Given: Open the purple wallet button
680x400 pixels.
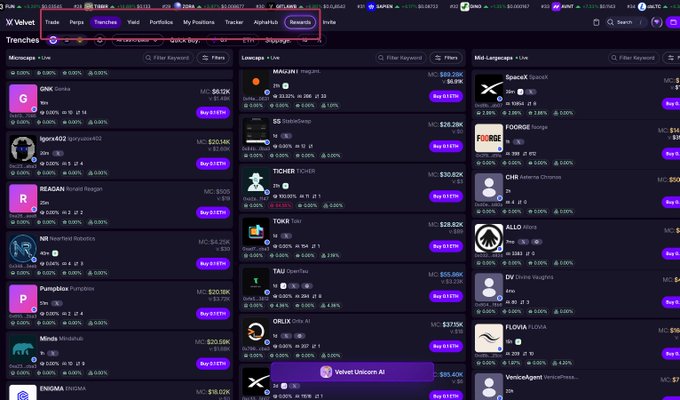Looking at the screenshot, I should click(673, 22).
